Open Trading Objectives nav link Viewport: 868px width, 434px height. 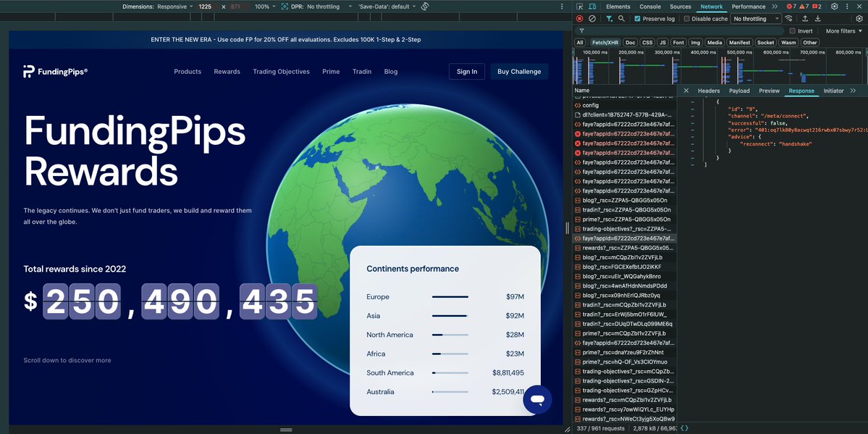tap(281, 72)
